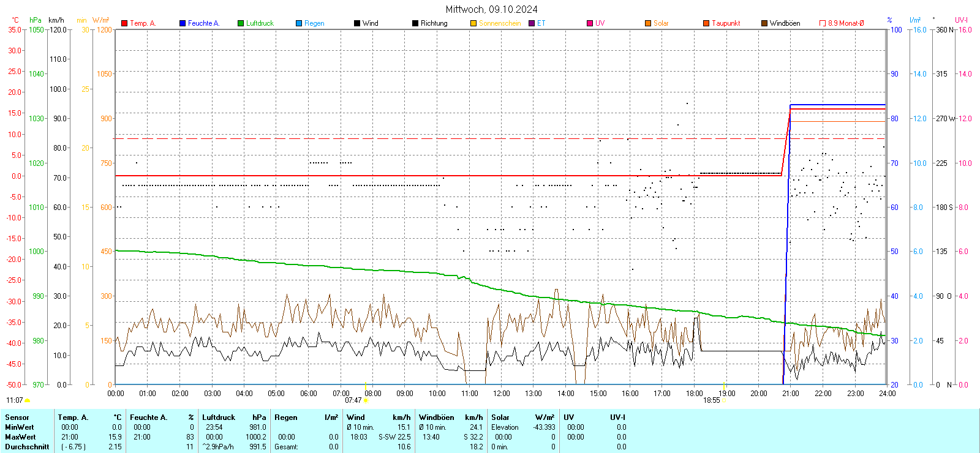The height and width of the screenshot is (453, 980).
Task: Select the Solar legend label
Action: click(x=661, y=23)
